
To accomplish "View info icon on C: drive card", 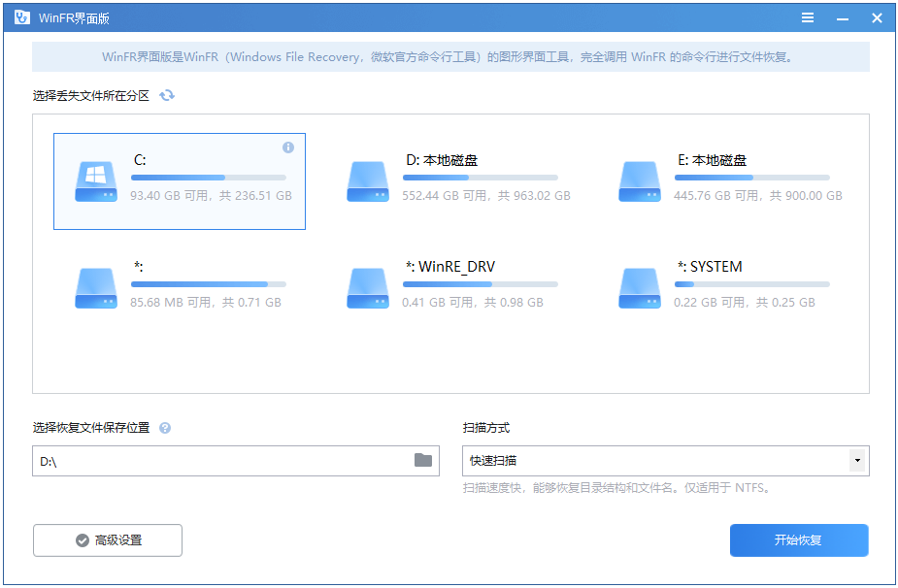I will pos(288,147).
